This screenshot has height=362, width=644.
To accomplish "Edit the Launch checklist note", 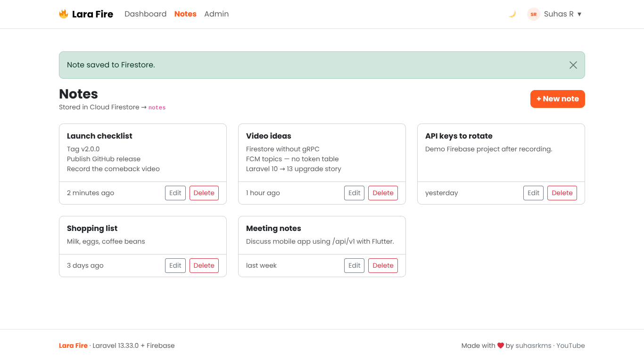I will (175, 193).
